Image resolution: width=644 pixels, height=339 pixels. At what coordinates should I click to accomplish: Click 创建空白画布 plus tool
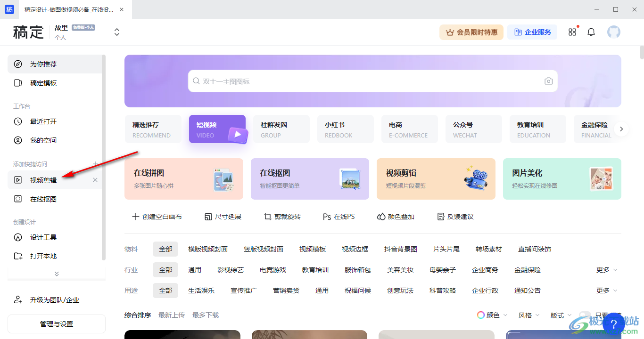click(157, 217)
